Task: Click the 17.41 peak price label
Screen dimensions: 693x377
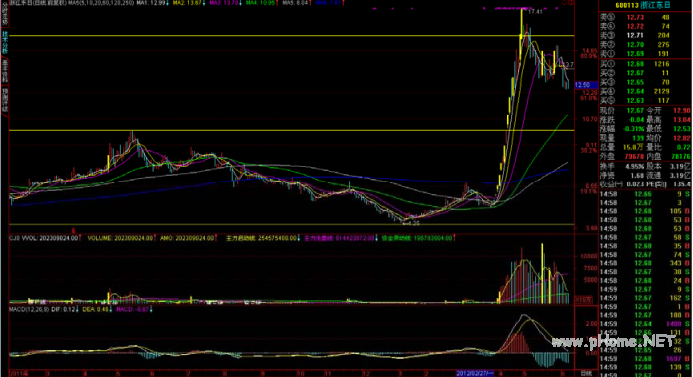Action: pos(535,11)
